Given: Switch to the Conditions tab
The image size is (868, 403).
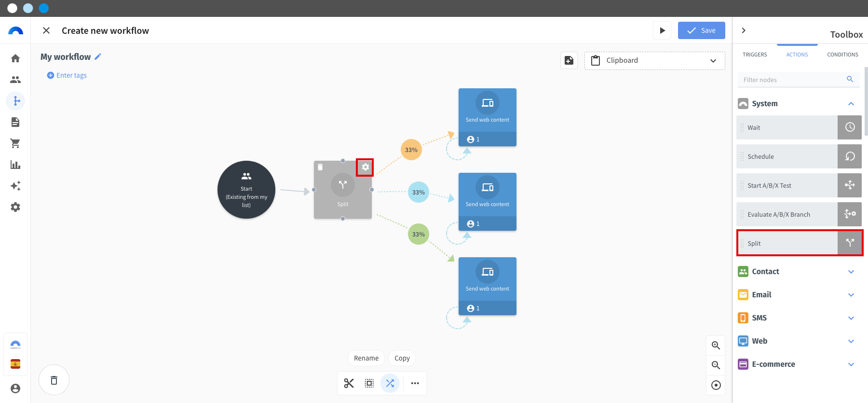Looking at the screenshot, I should [x=842, y=55].
